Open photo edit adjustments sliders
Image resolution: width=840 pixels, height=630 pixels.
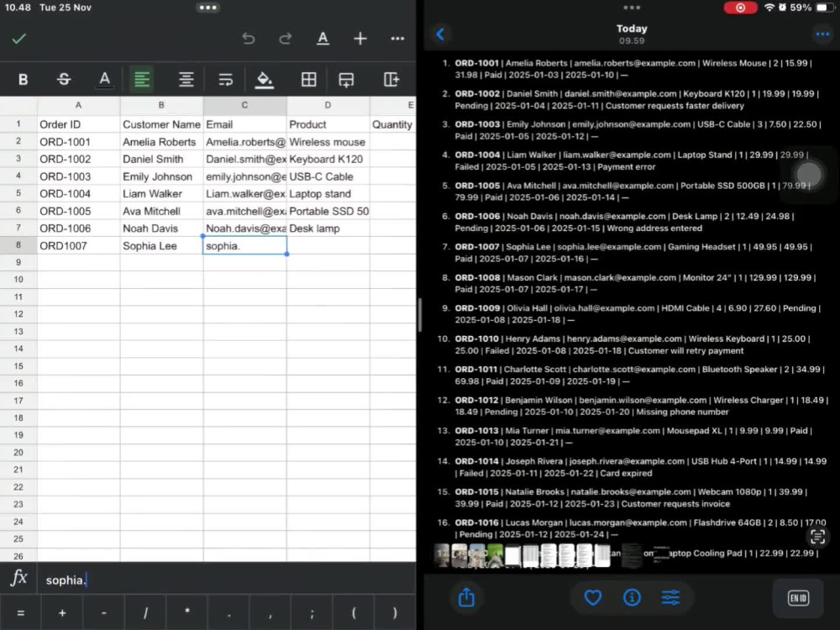coord(670,597)
